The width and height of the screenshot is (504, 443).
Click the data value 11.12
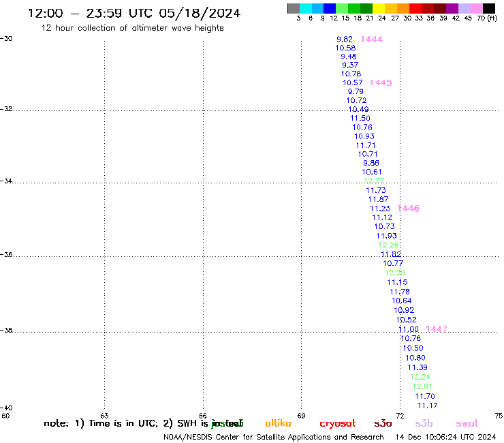click(x=382, y=218)
